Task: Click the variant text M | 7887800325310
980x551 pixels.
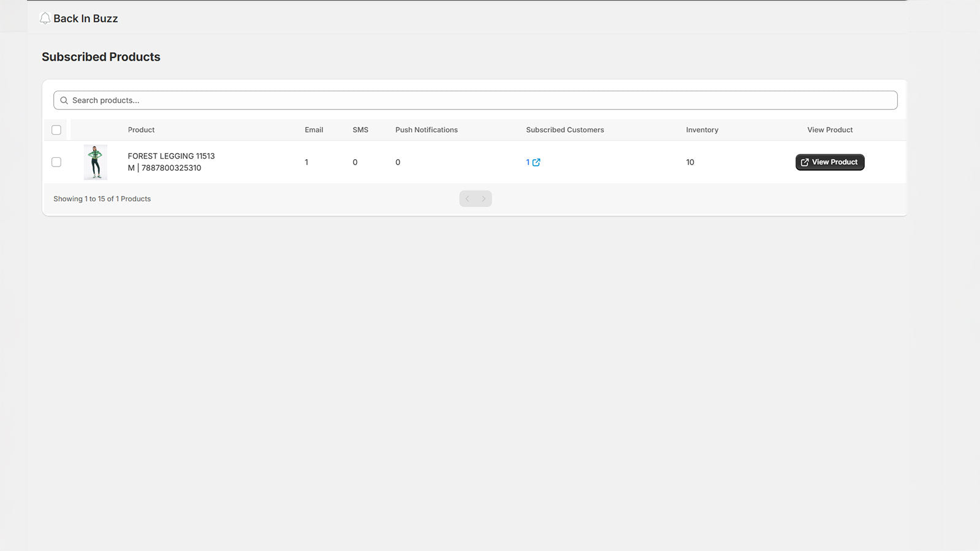Action: pyautogui.click(x=165, y=168)
